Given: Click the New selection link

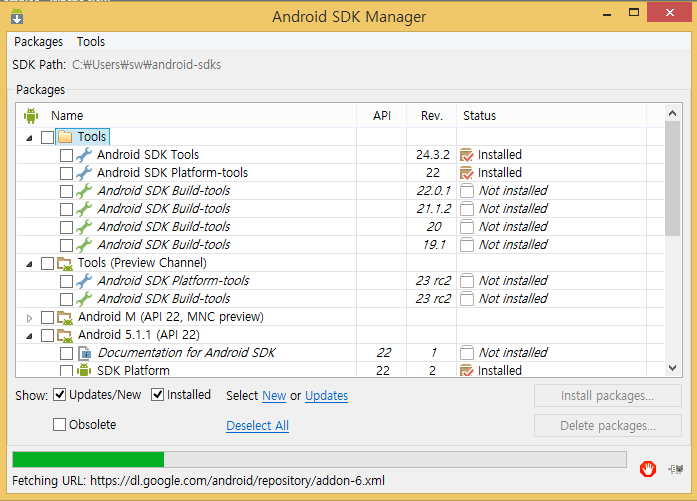Looking at the screenshot, I should pos(274,395).
